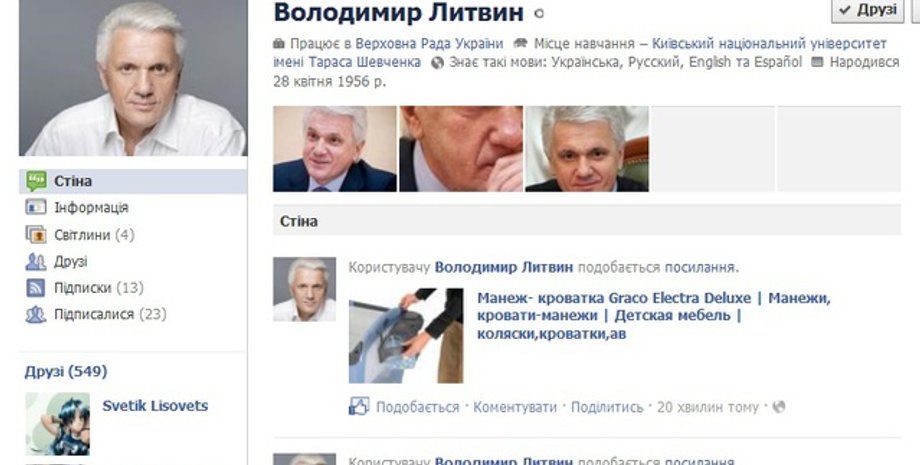This screenshot has width=920, height=465.
Task: Click Поділитись under the first post
Action: (607, 407)
